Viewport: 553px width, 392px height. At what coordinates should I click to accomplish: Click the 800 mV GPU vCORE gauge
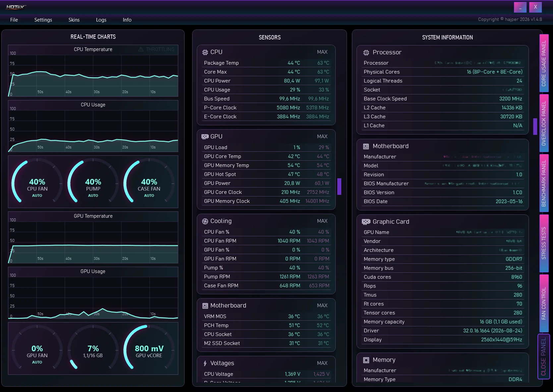[x=149, y=349]
